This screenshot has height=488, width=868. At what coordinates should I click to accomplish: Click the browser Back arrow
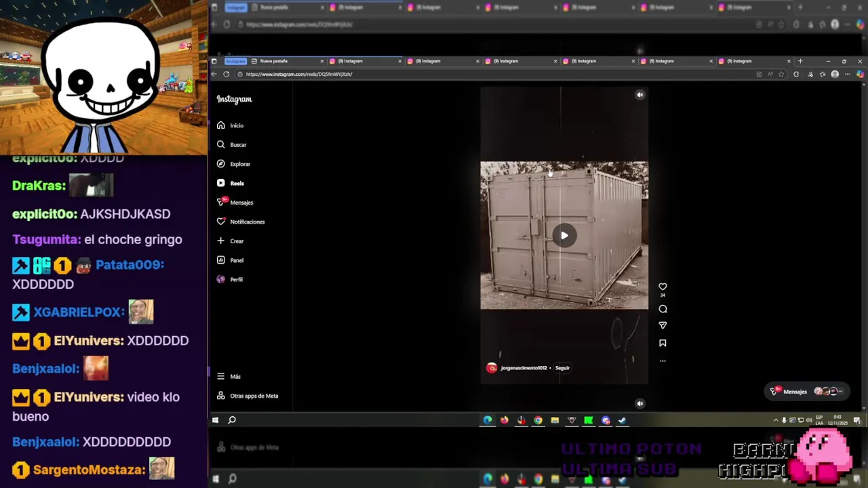tap(214, 74)
